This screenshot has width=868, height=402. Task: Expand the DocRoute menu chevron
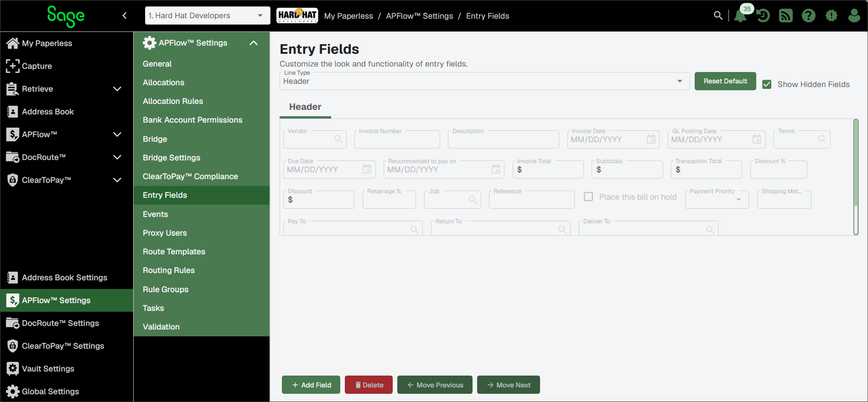(117, 157)
